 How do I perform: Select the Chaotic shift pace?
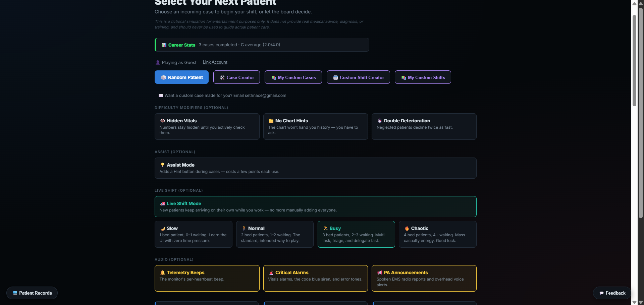pos(437,234)
